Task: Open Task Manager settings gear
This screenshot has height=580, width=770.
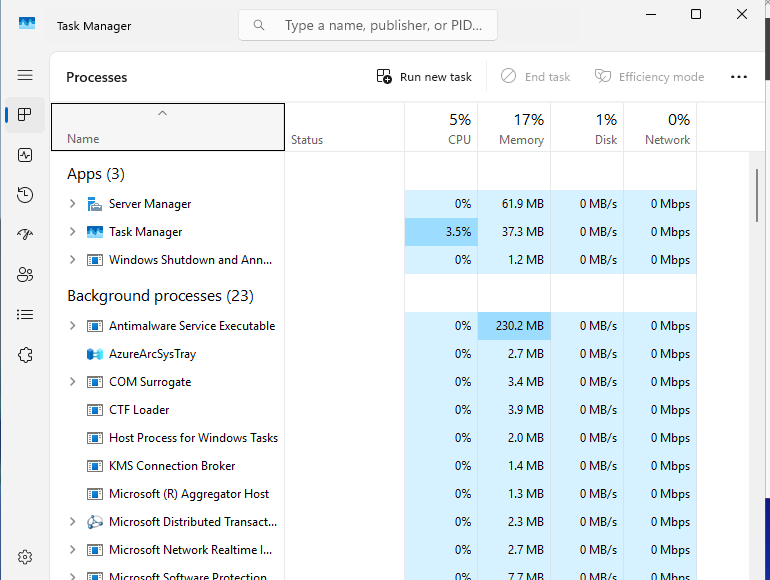Action: pyautogui.click(x=25, y=557)
